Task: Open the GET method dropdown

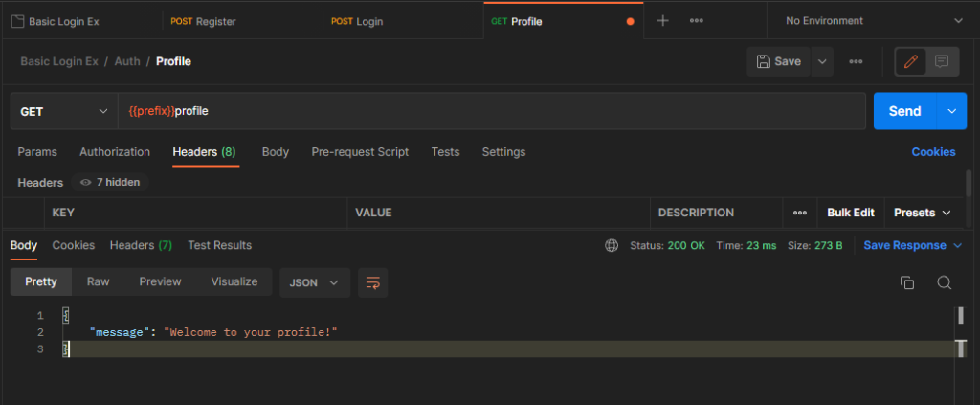Action: [64, 111]
